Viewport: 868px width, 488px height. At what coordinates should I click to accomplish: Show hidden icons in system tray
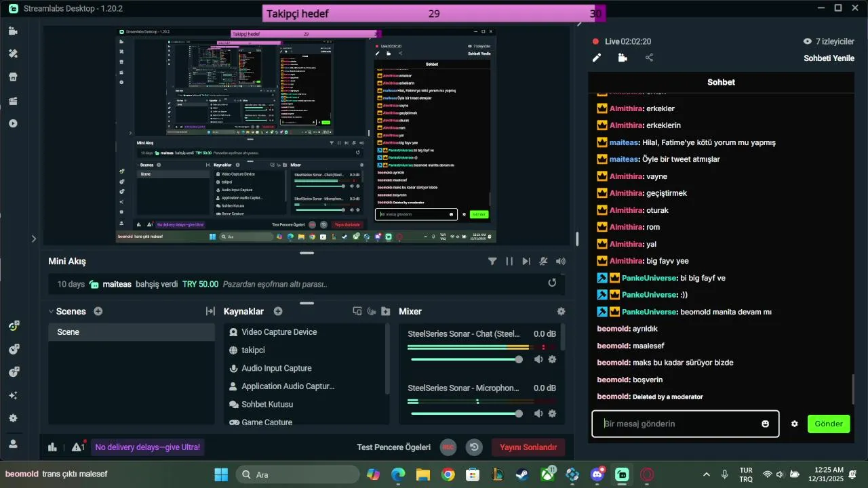pos(707,474)
